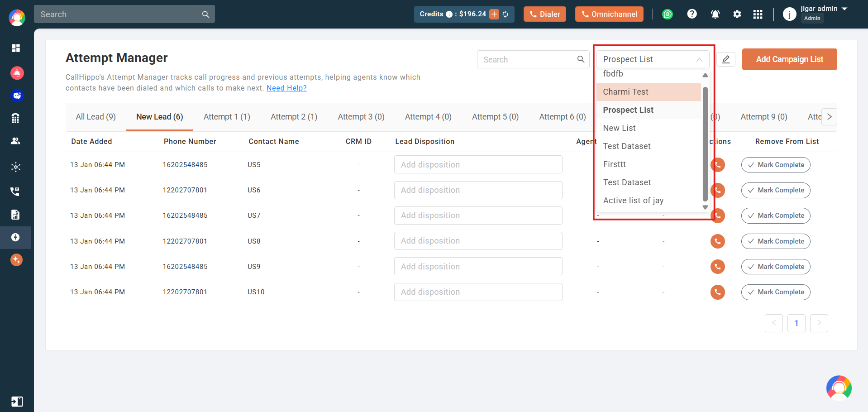Open the dial pad sidebar icon
868x412 pixels.
[15, 118]
